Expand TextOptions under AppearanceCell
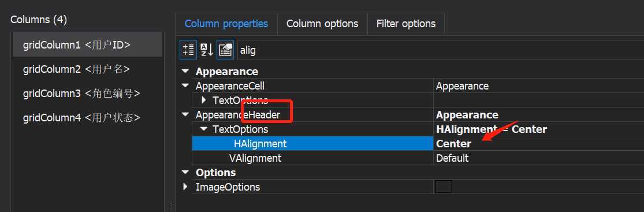 click(204, 100)
